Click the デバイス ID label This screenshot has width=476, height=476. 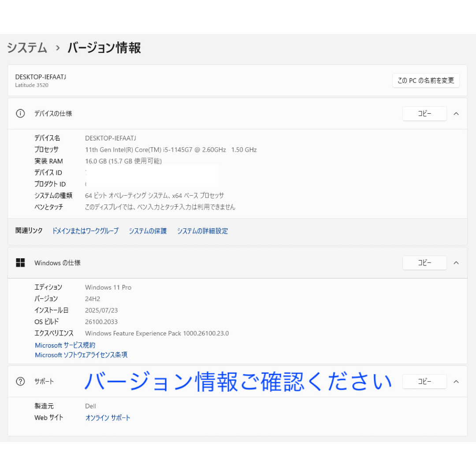coord(48,172)
